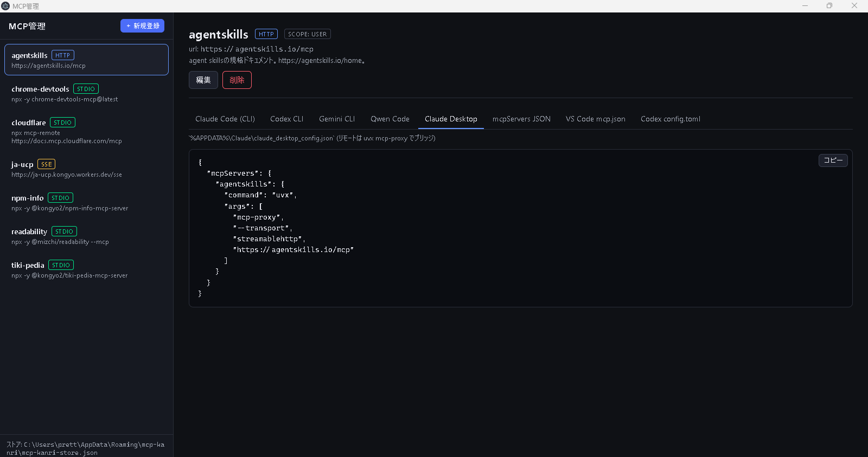Screen dimensions: 868x457
Task: Select the npm-info server entry
Action: tap(86, 202)
